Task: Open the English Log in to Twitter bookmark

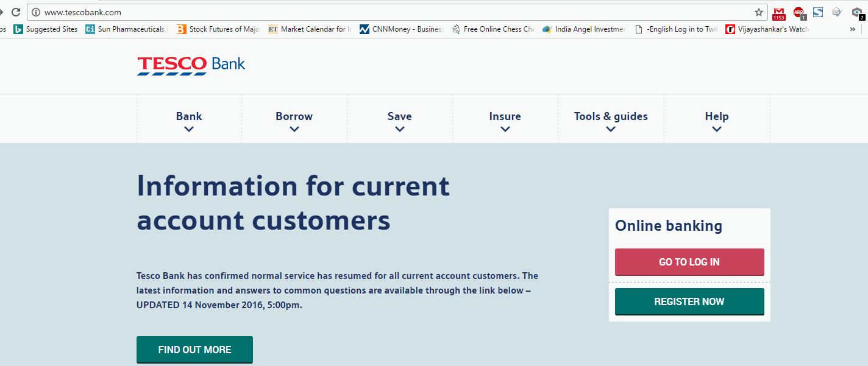Action: [x=676, y=29]
